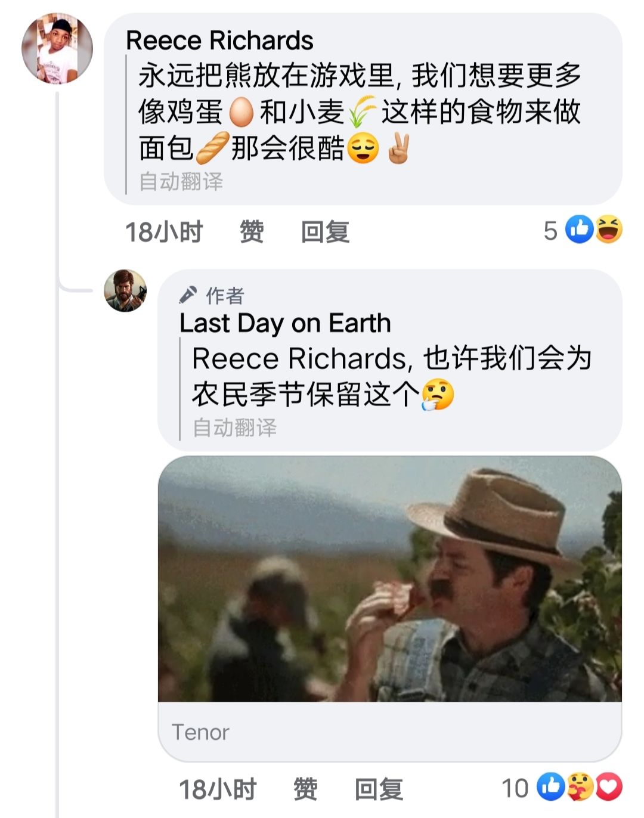Open the Last Day on Earth page name
This screenshot has width=644, height=818.
tap(285, 323)
